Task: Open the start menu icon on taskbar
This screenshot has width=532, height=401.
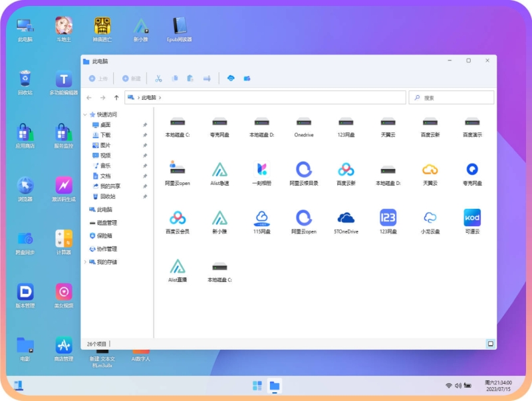Action: pyautogui.click(x=257, y=386)
